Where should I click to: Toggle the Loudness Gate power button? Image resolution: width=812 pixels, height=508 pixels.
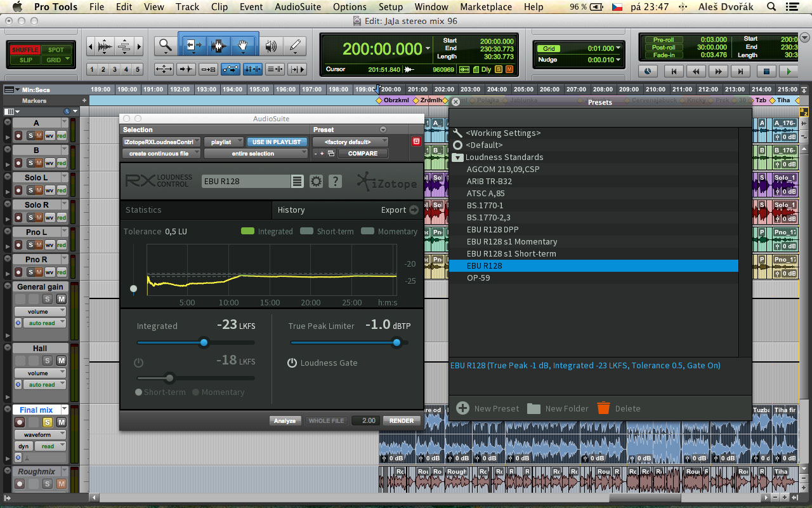coord(292,363)
